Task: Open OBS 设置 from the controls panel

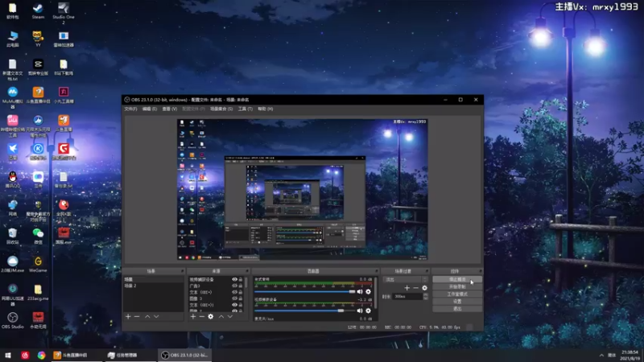Action: click(457, 301)
